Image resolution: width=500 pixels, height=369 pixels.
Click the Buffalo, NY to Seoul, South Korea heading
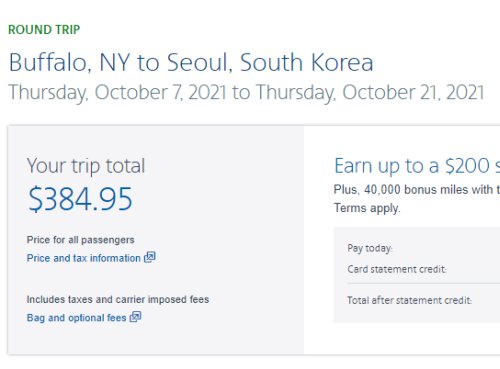point(191,62)
